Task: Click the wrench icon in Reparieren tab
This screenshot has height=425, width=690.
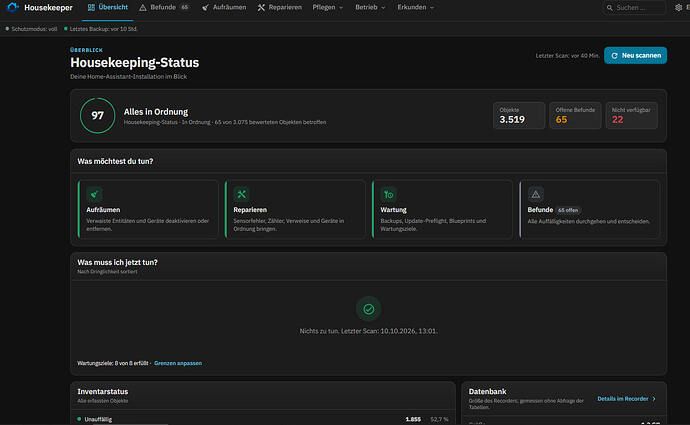Action: tap(261, 7)
